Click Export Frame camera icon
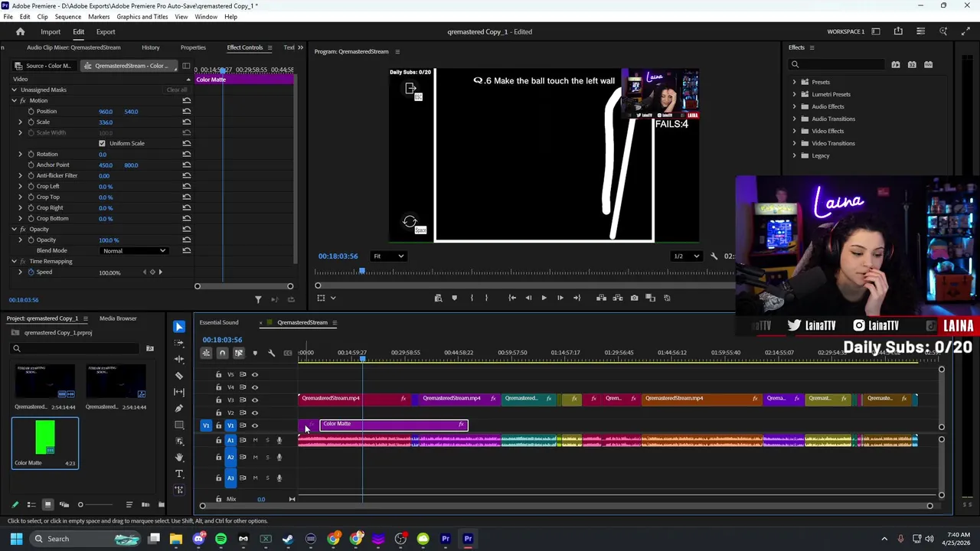 (634, 298)
